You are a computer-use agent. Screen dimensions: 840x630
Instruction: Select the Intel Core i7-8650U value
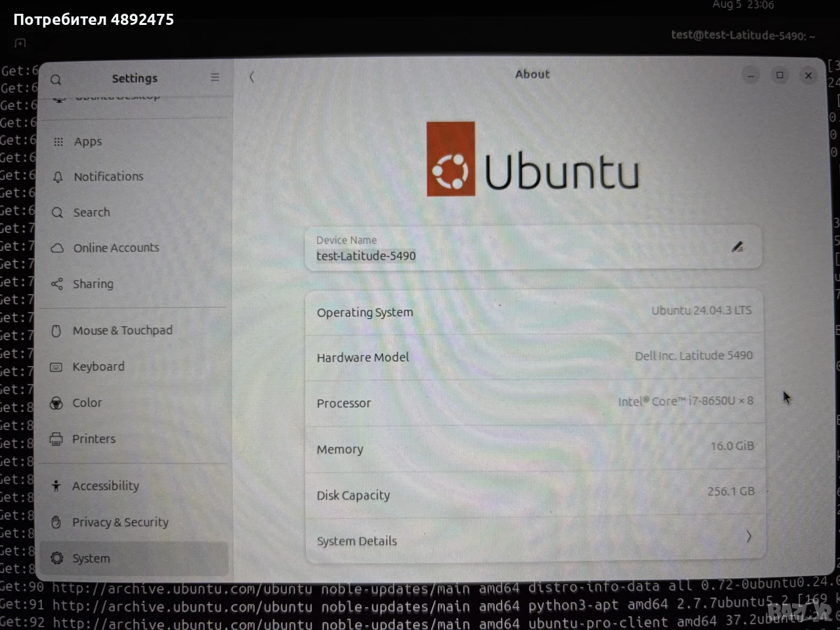click(x=686, y=401)
